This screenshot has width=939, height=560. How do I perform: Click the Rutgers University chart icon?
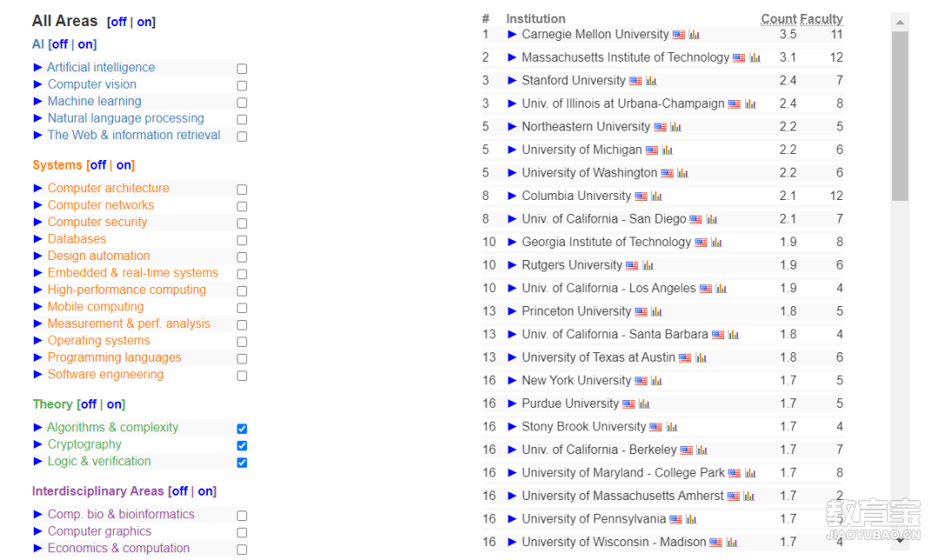pyautogui.click(x=648, y=265)
